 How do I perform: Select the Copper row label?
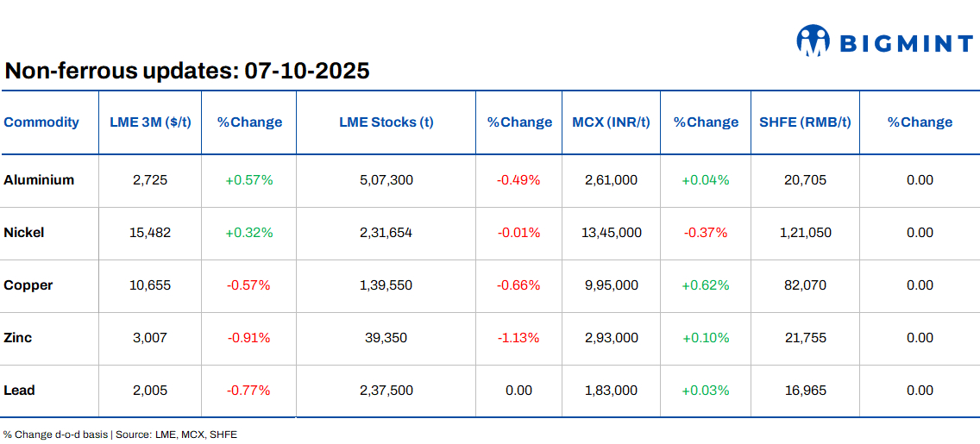pos(28,285)
